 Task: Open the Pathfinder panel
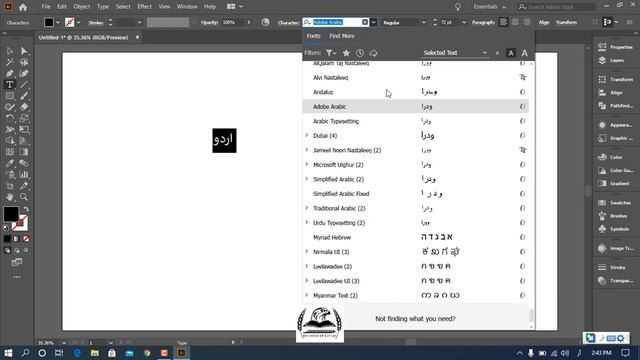pos(616,106)
